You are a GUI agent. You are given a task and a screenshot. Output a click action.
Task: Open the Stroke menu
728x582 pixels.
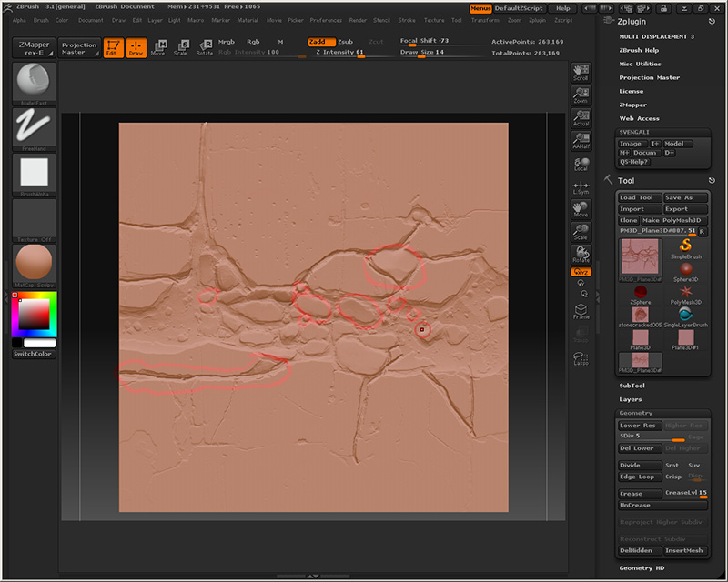[x=406, y=20]
